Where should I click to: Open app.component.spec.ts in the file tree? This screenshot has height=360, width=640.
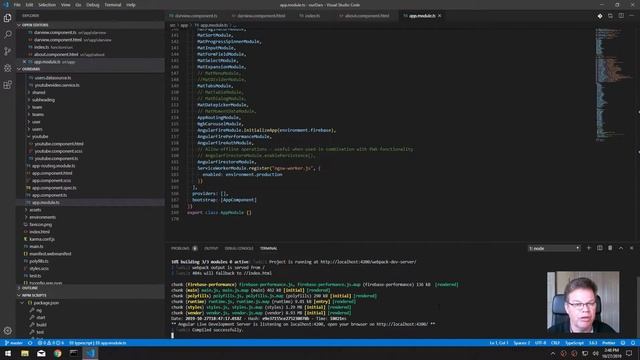pos(54,188)
